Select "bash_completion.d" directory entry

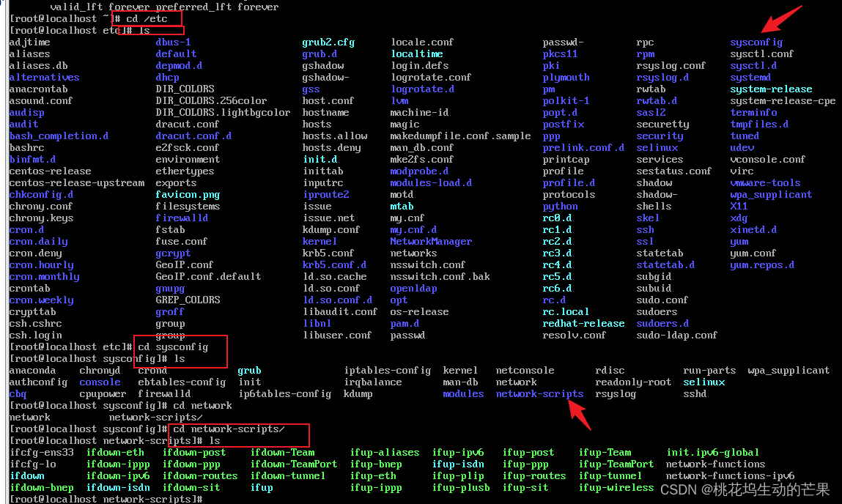[59, 136]
